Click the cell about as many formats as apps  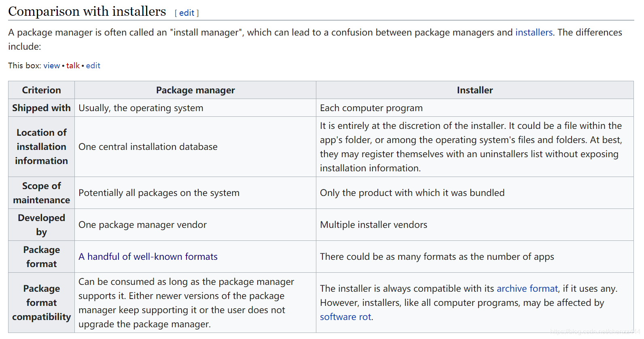[475, 257]
